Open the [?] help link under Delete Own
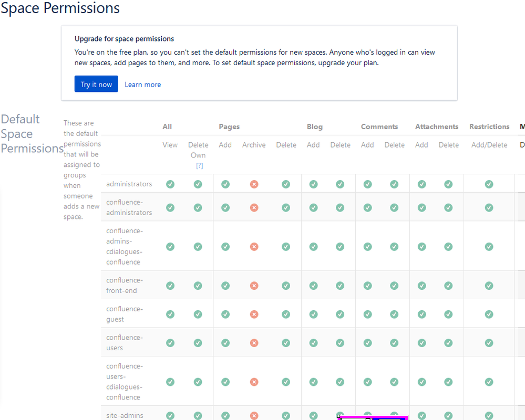This screenshot has height=420, width=525. point(199,165)
